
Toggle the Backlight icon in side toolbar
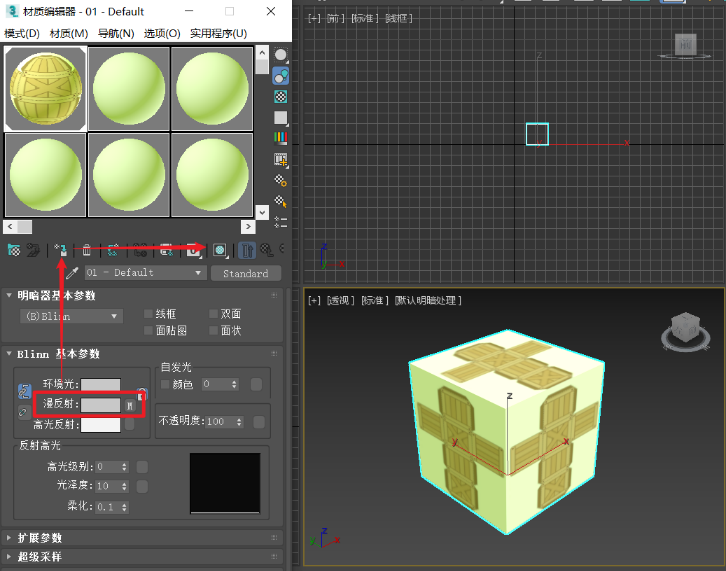pyautogui.click(x=281, y=75)
